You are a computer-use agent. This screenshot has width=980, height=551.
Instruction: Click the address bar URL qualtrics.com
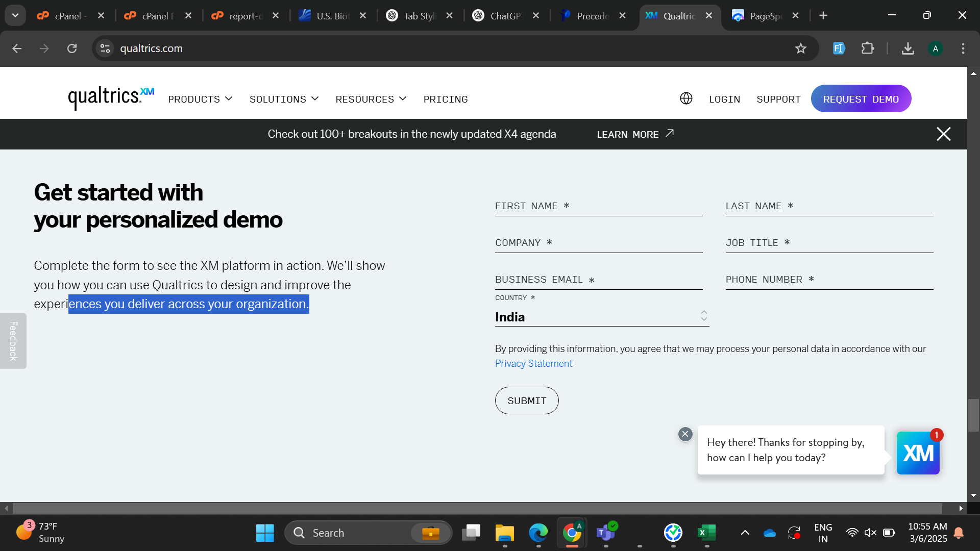pyautogui.click(x=151, y=48)
